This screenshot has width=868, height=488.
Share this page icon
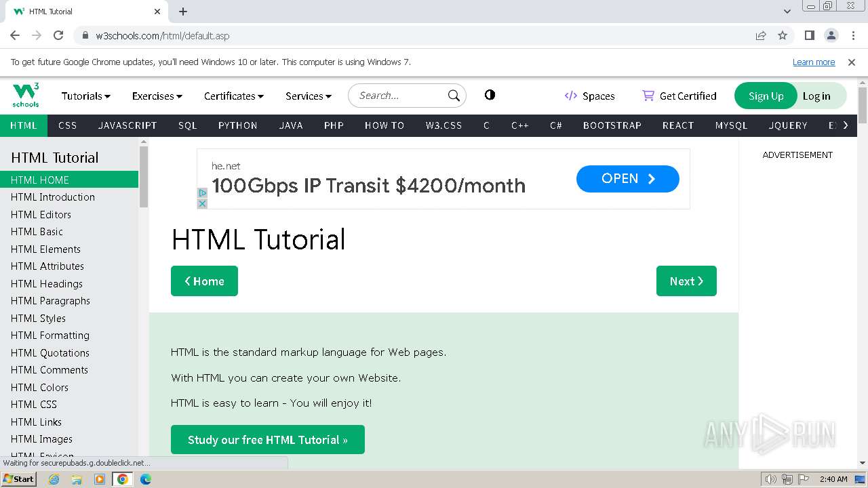(x=761, y=35)
